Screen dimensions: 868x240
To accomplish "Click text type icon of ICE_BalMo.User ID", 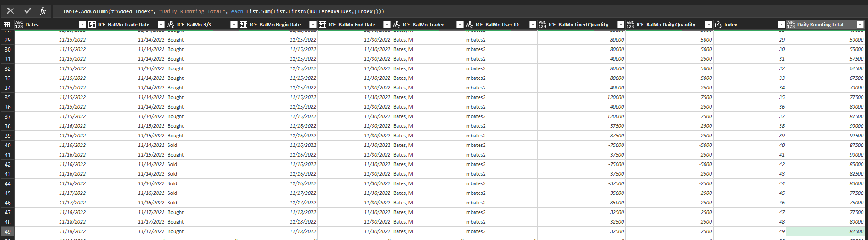I will point(470,25).
